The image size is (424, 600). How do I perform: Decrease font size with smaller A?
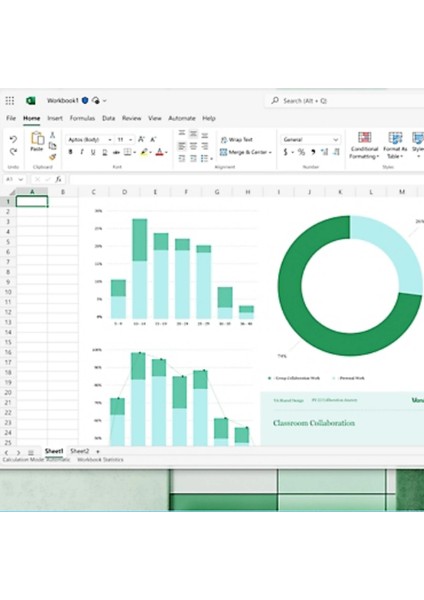point(153,139)
